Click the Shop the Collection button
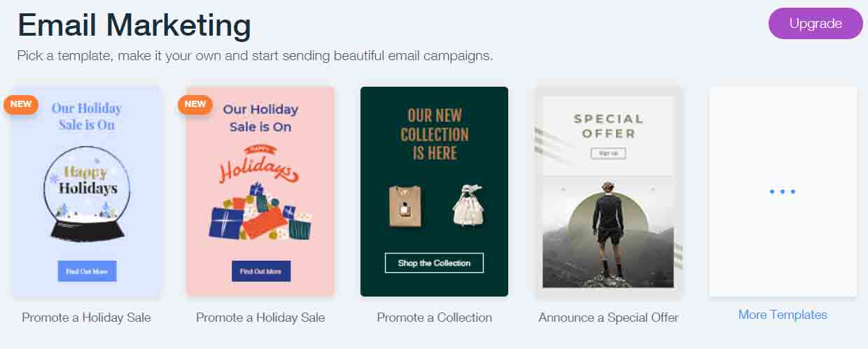 pyautogui.click(x=434, y=263)
